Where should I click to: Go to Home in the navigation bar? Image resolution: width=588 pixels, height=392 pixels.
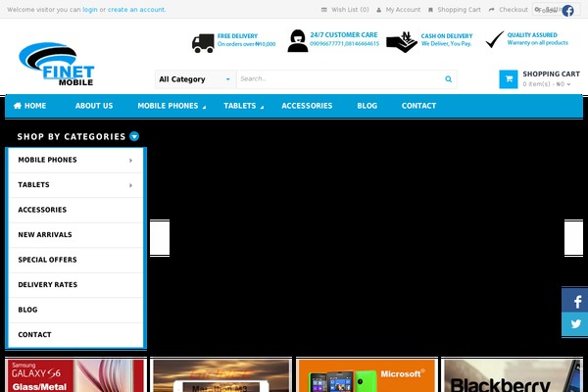click(x=29, y=106)
